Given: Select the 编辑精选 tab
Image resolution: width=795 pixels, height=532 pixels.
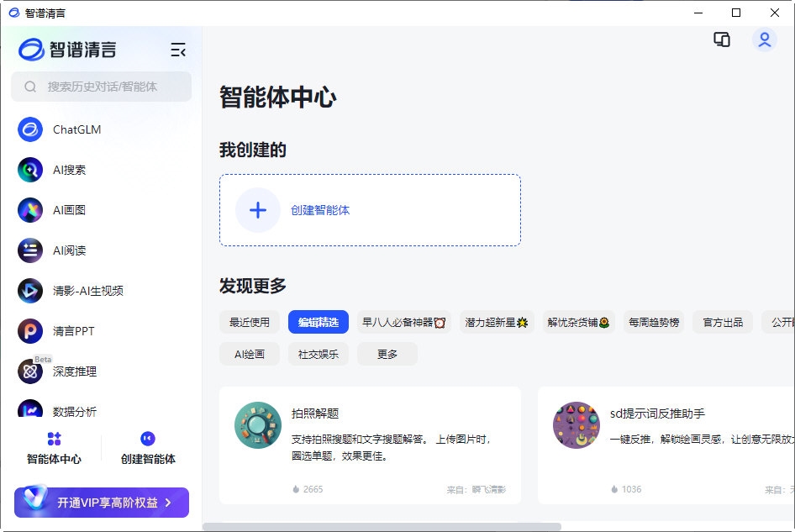Looking at the screenshot, I should click(x=319, y=322).
